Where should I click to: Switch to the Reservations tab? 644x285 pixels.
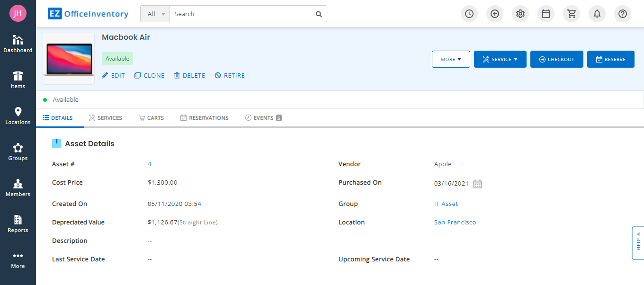(205, 118)
